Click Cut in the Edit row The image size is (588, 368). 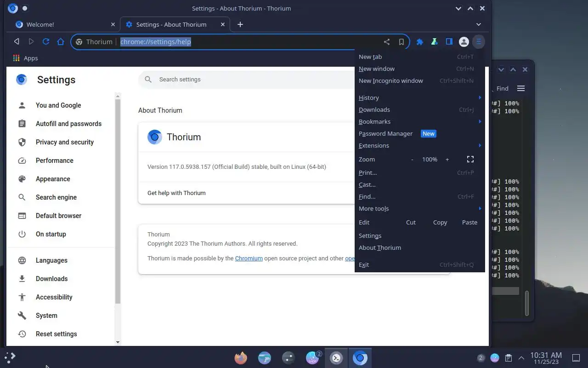[411, 222]
